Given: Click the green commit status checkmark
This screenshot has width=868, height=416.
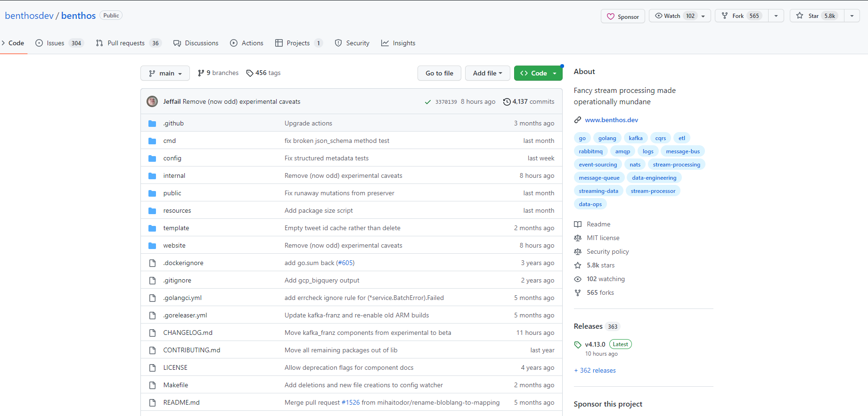Looking at the screenshot, I should point(427,102).
